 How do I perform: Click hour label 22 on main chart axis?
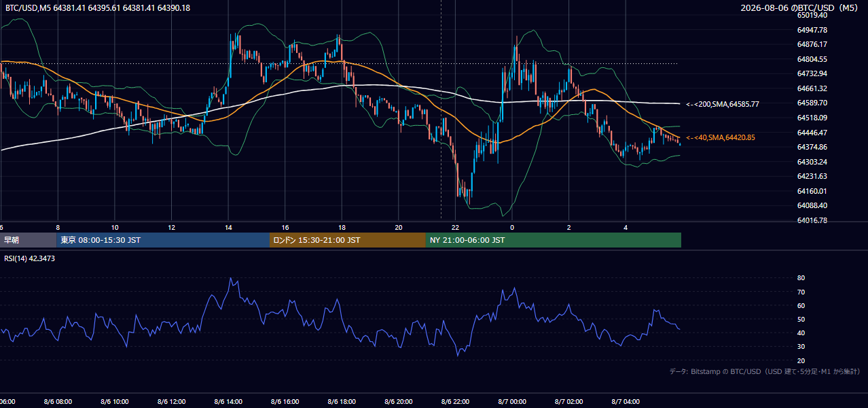[x=455, y=227]
